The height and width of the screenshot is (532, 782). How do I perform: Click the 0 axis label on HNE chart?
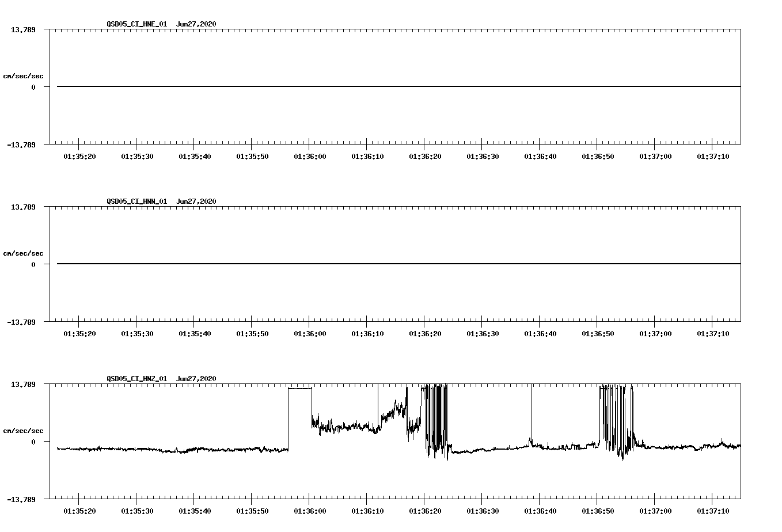point(33,87)
